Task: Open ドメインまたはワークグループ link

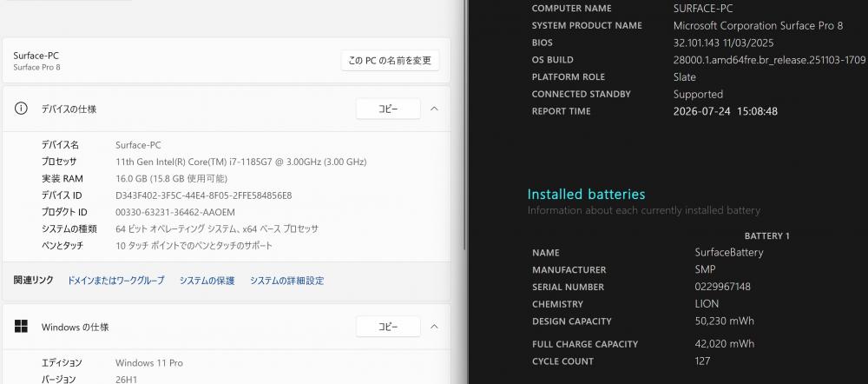Action: pyautogui.click(x=115, y=281)
